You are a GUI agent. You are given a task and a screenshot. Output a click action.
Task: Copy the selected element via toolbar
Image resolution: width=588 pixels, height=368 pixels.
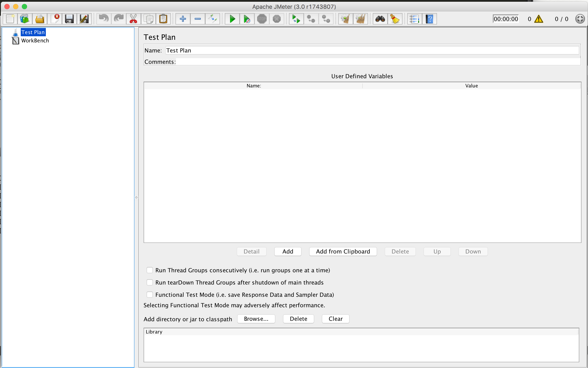click(148, 19)
